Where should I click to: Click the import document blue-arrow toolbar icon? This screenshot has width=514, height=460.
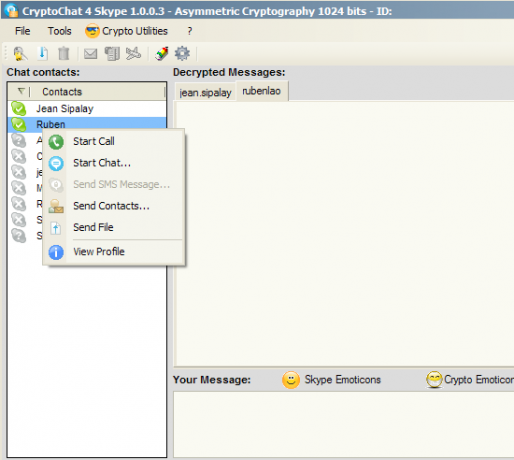pos(43,53)
